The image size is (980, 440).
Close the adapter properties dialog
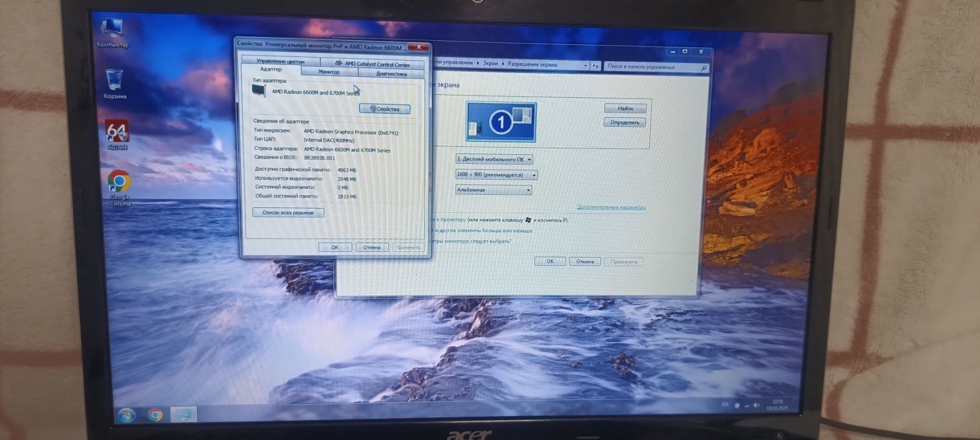pyautogui.click(x=418, y=47)
